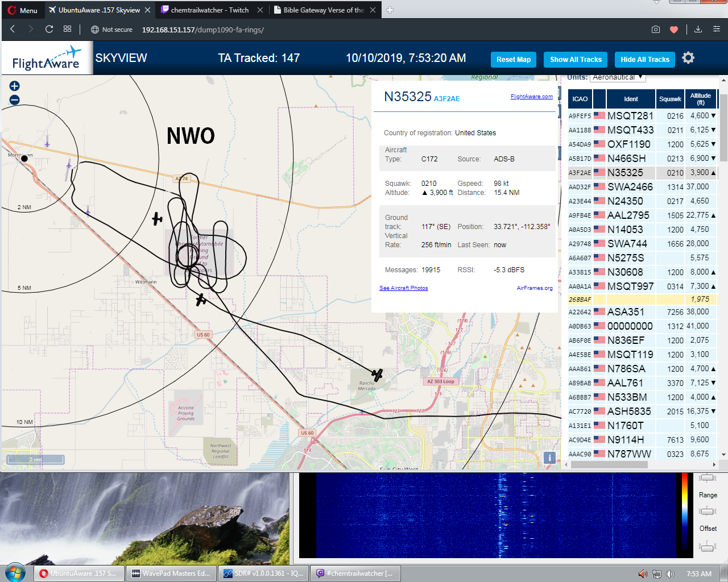Screen dimensions: 728x582
Task: Open WavePad Masters Edition from the taskbar
Action: (172, 573)
